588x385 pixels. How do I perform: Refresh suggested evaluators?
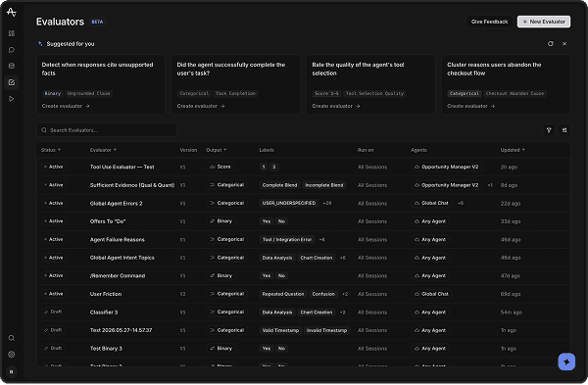click(x=550, y=44)
